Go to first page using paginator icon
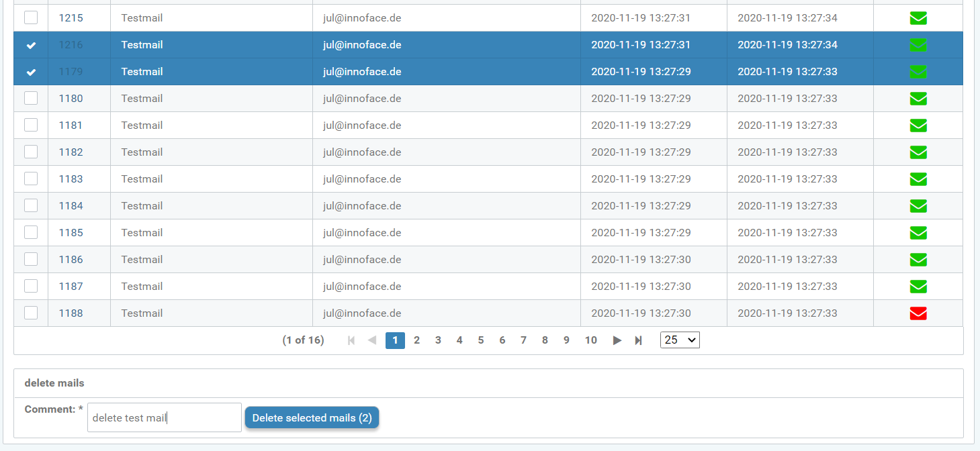The height and width of the screenshot is (451, 980). tap(351, 340)
